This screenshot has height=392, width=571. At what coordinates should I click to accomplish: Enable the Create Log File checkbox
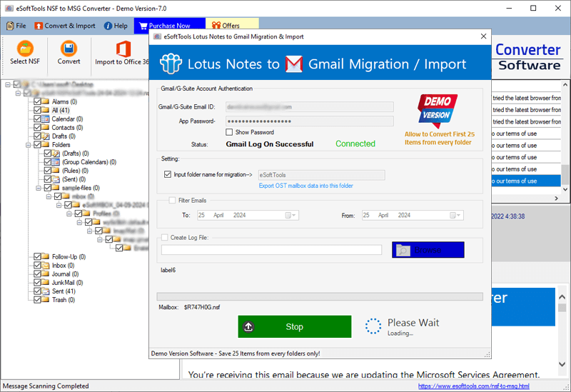[x=165, y=238]
